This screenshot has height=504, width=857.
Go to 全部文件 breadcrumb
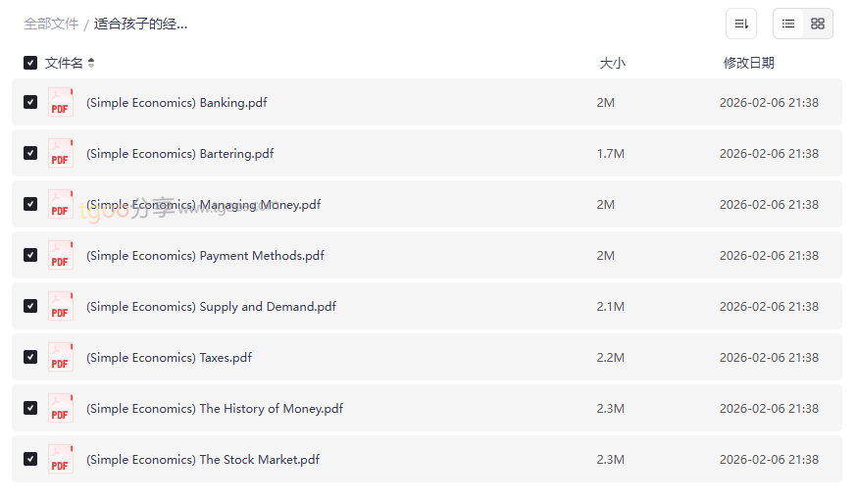tap(51, 24)
